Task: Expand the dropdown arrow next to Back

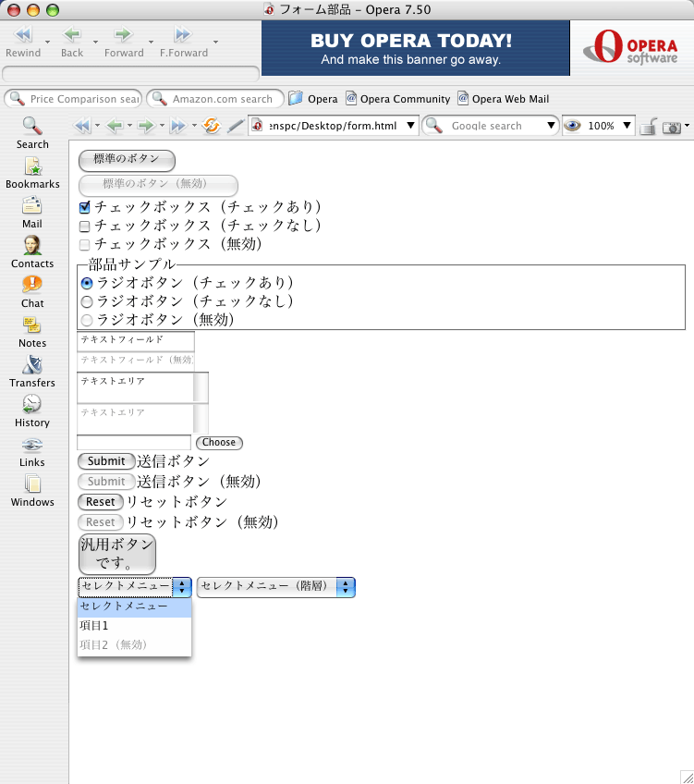Action: coord(95,42)
